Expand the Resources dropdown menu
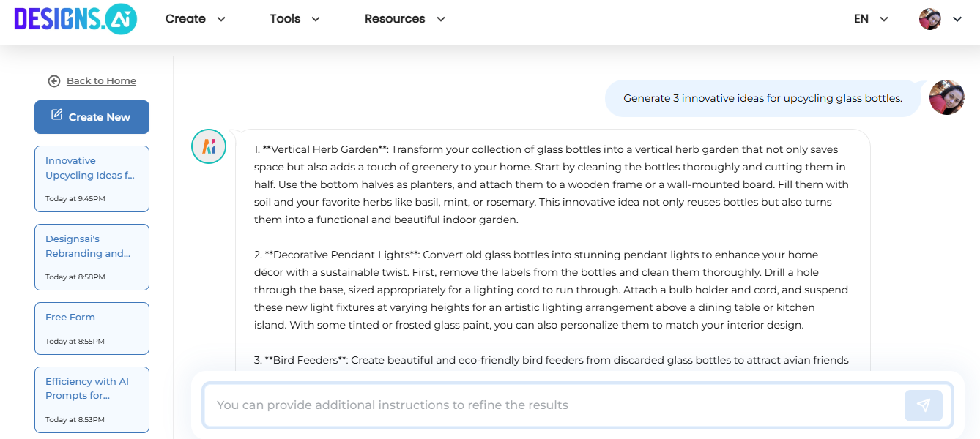Viewport: 980px width, 439px height. [404, 19]
